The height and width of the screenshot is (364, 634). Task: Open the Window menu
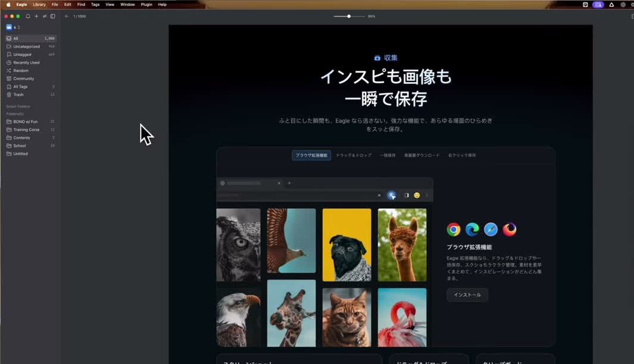[x=127, y=4]
